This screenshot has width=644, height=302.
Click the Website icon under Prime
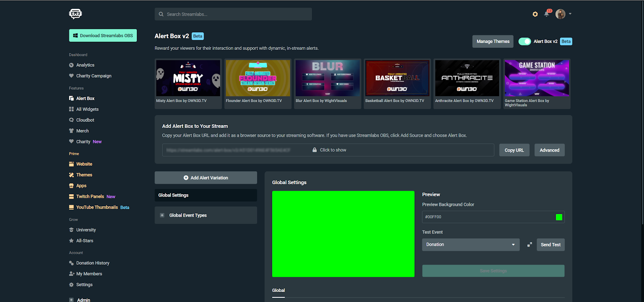pyautogui.click(x=71, y=164)
